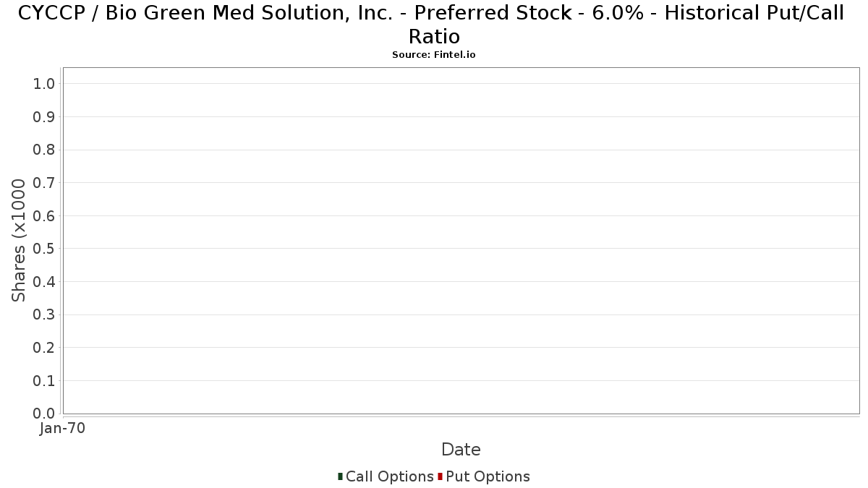This screenshot has height=488, width=868.
Task: Click the 0.7 y-axis tick label
Action: click(44, 183)
